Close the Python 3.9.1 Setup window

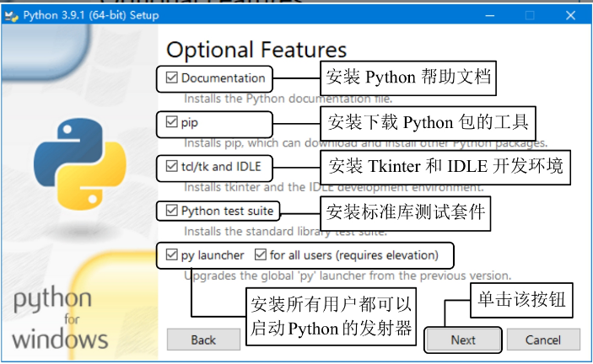[x=570, y=15]
